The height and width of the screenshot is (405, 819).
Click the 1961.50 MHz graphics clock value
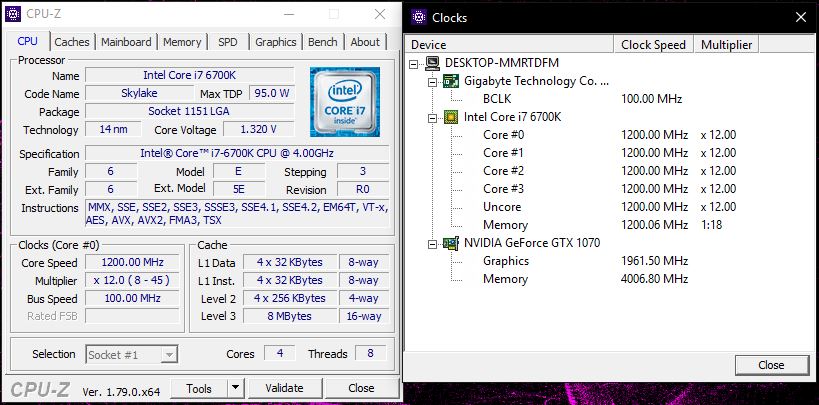tap(654, 261)
